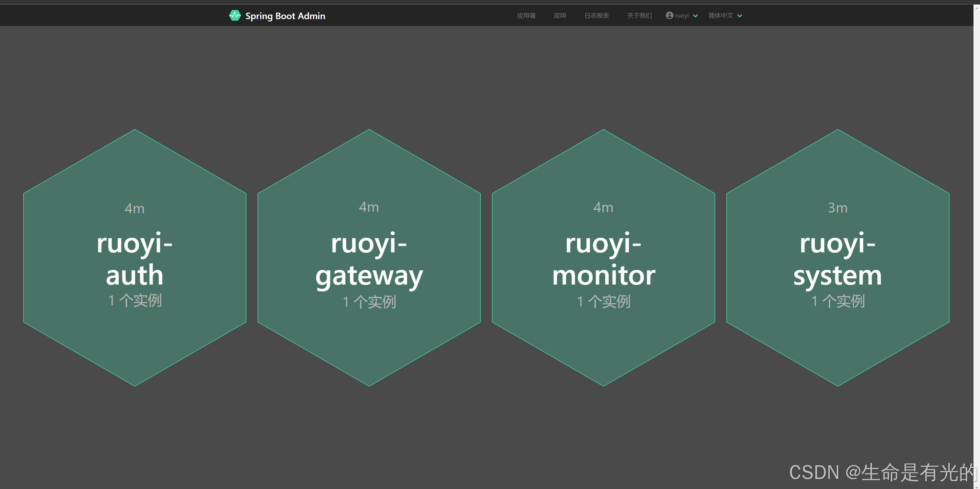Click "1 个实例" under ruoyi-gateway
Viewport: 980px width, 489px height.
(x=369, y=302)
